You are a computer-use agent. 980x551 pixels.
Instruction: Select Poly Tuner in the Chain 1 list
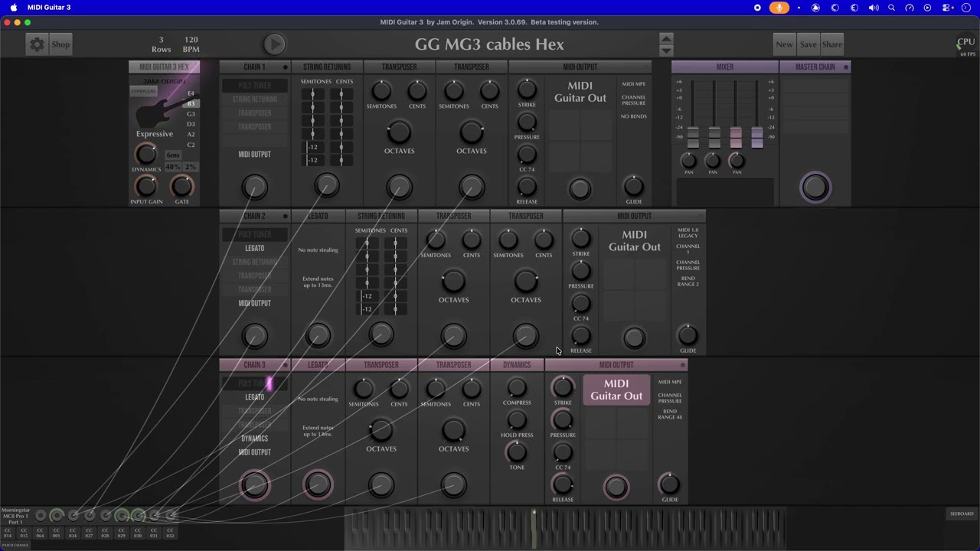click(255, 86)
